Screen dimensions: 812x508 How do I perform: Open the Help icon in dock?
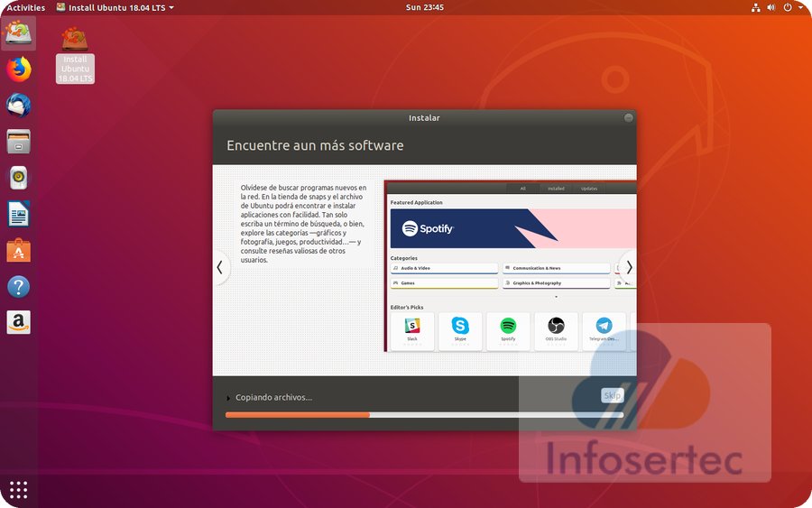point(18,287)
